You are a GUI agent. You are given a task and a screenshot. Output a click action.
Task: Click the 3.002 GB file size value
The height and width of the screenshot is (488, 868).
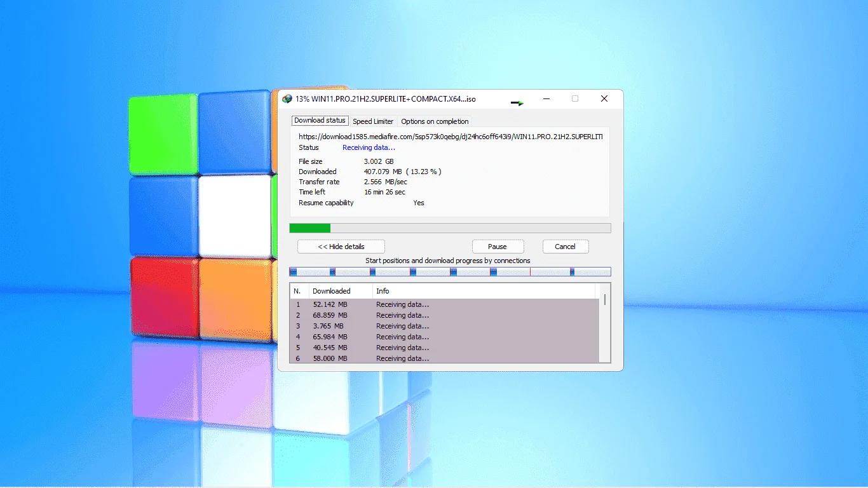click(x=379, y=161)
